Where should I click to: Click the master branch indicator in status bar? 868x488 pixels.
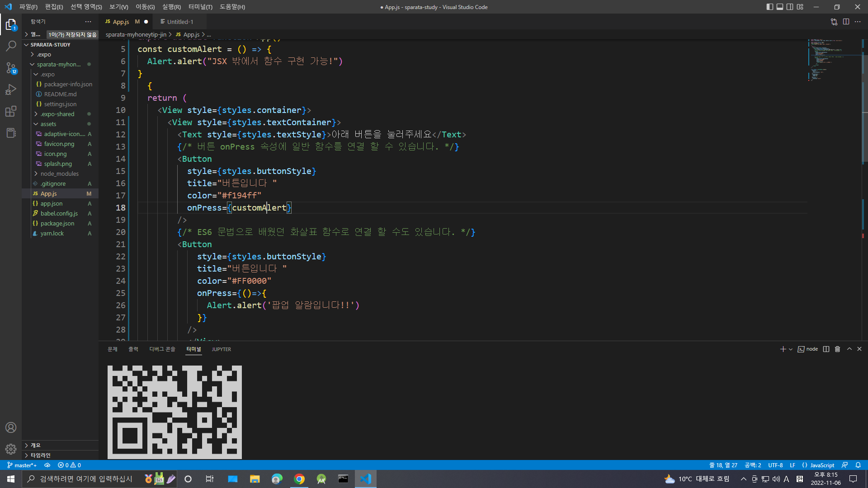pos(22,465)
